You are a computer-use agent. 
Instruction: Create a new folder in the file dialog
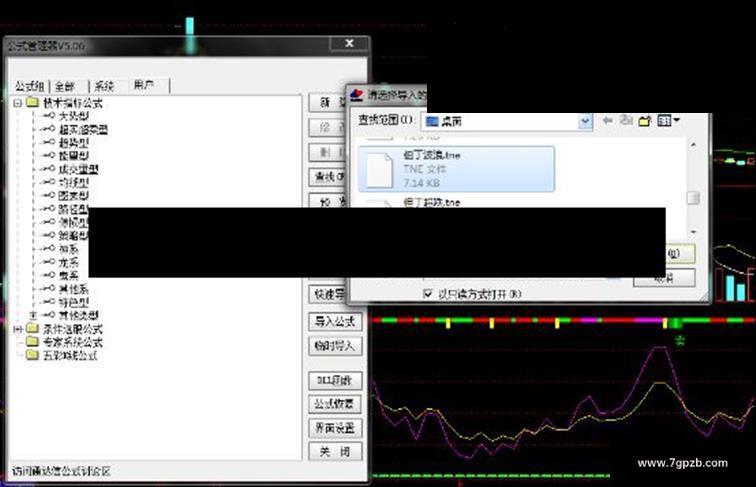(645, 121)
